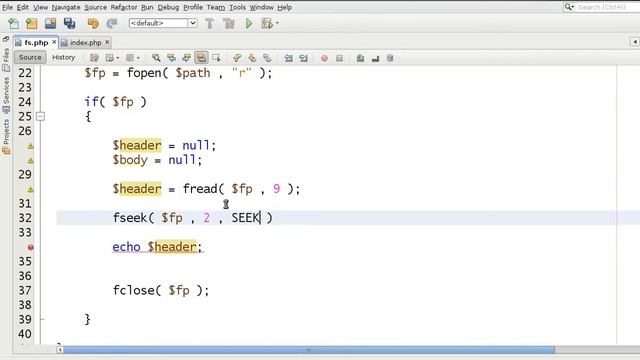Click the warning hint icon beside $header = null
The width and height of the screenshot is (640, 360).
pyautogui.click(x=31, y=146)
